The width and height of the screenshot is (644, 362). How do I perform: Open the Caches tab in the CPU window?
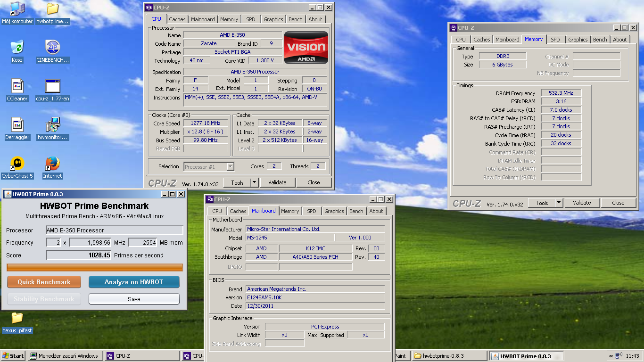(x=177, y=19)
